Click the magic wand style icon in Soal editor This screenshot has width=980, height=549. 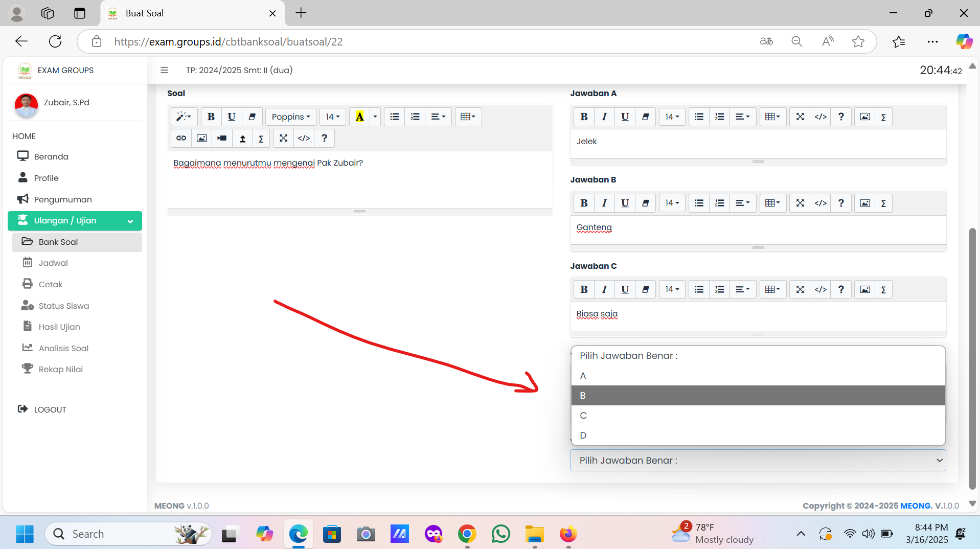(x=183, y=117)
